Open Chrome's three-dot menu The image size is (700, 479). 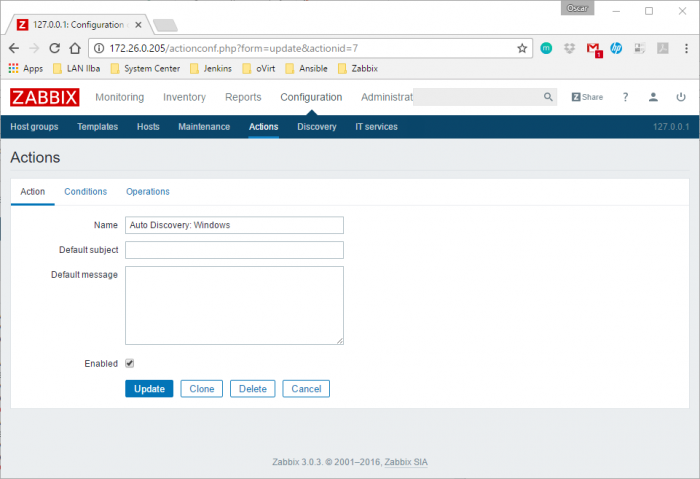686,48
